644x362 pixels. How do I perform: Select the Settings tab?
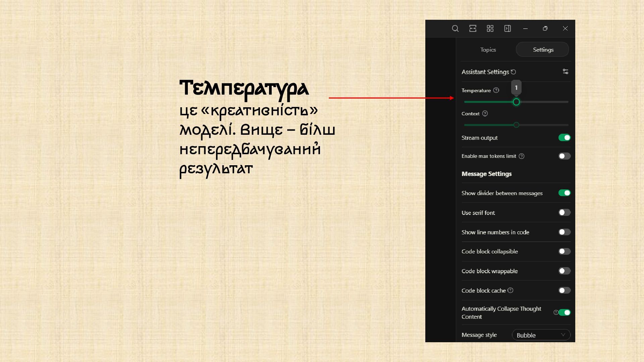click(542, 50)
